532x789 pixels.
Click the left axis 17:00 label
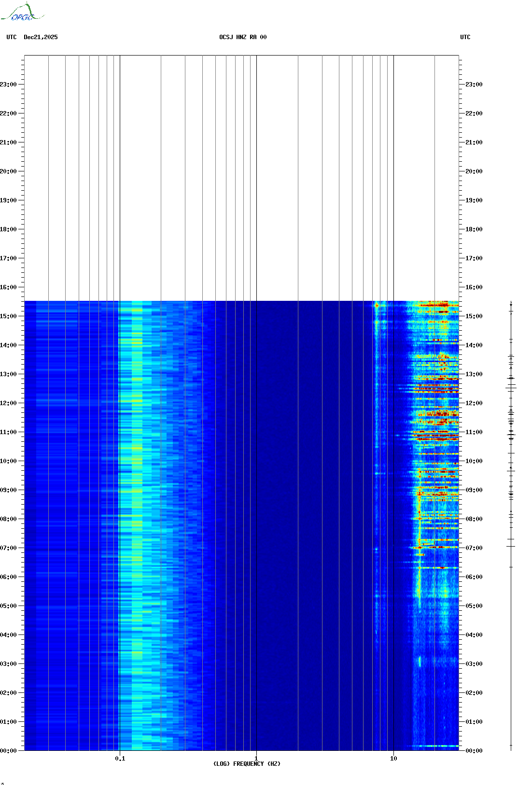click(x=8, y=258)
